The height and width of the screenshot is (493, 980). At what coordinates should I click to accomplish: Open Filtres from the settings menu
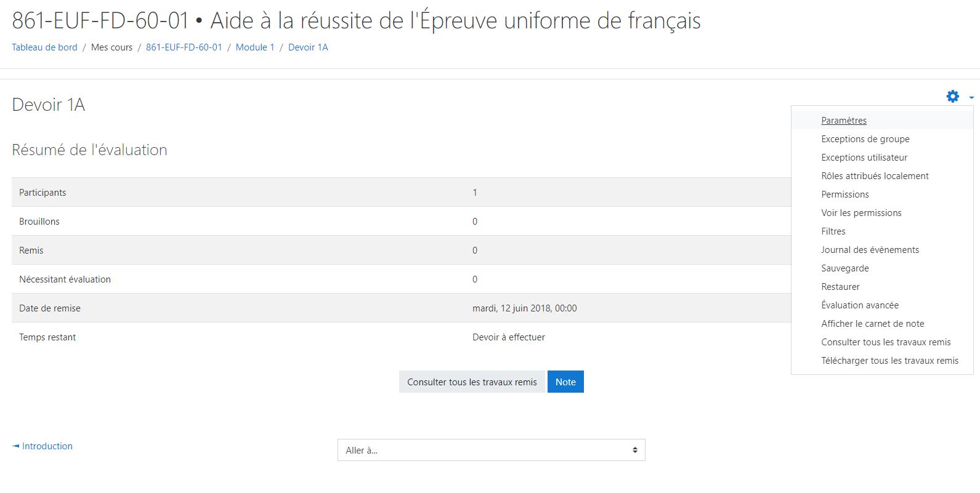click(x=833, y=231)
